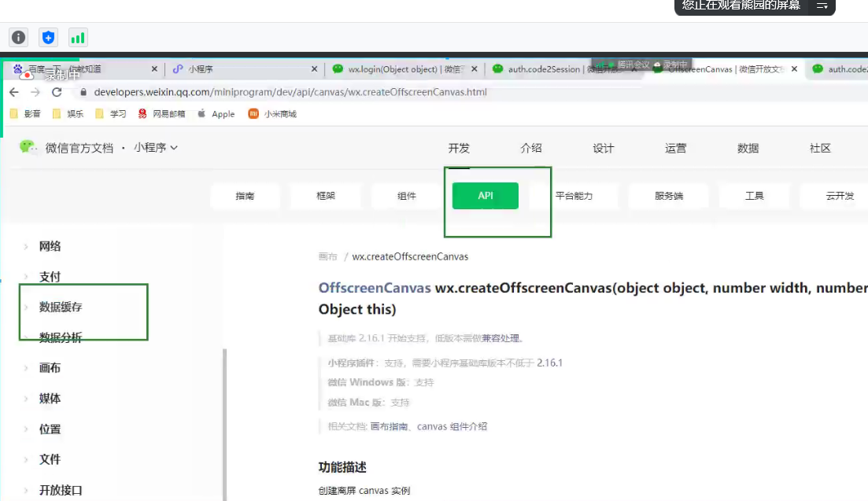
Task: Open the 设计 top navigation item
Action: 604,148
